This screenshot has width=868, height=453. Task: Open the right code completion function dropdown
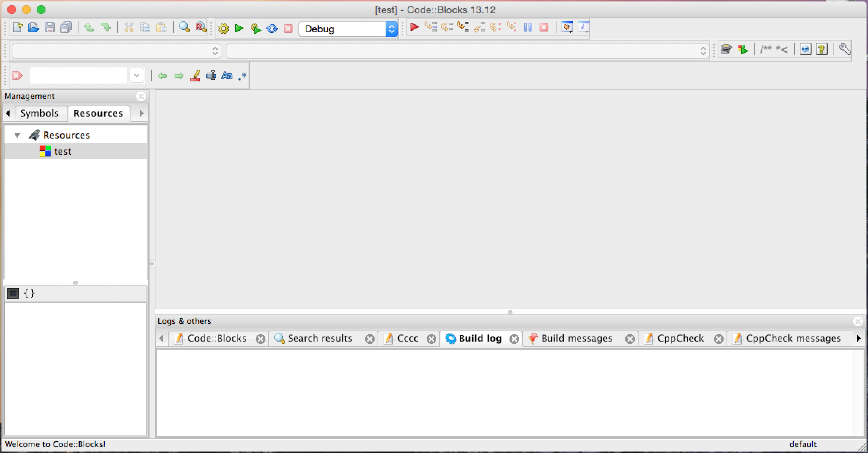coord(467,51)
